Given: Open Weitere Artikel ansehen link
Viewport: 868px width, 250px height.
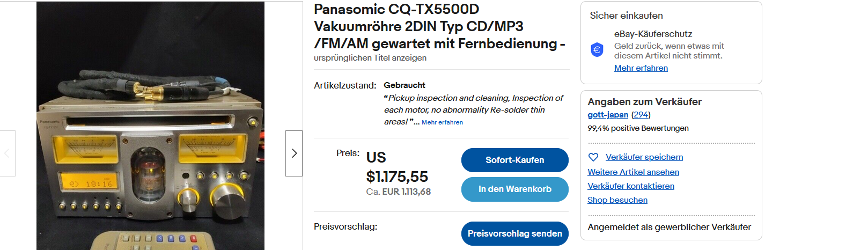Looking at the screenshot, I should [x=633, y=172].
